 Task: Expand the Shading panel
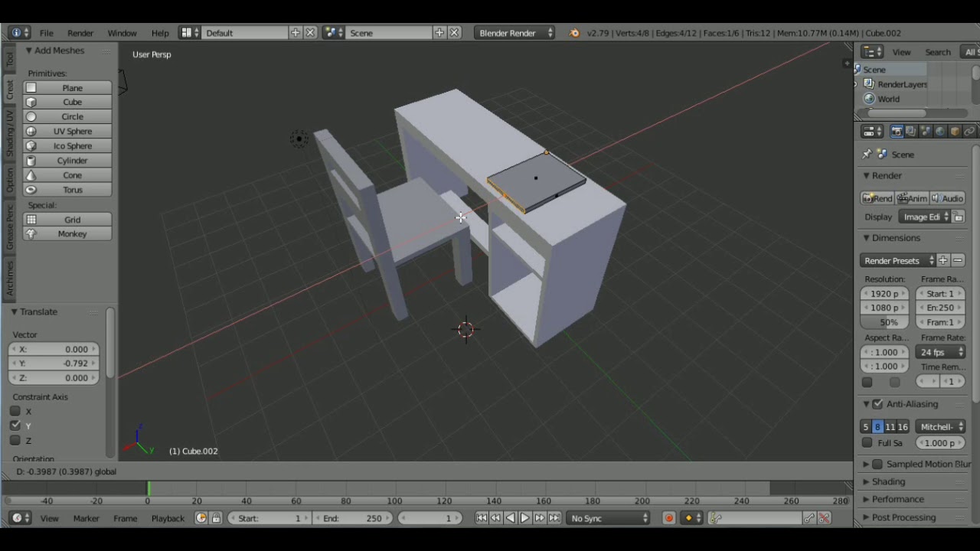[x=888, y=482]
